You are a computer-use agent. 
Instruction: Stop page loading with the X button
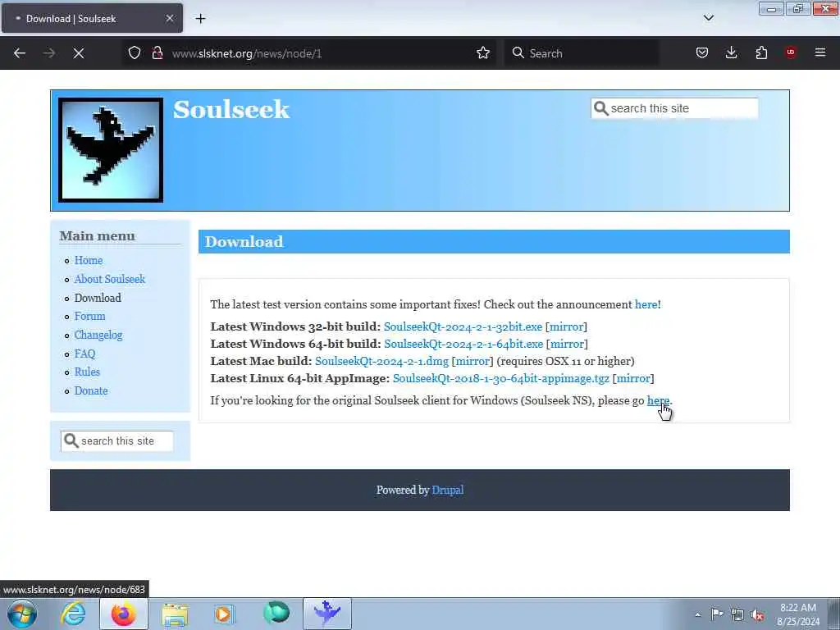coord(79,53)
